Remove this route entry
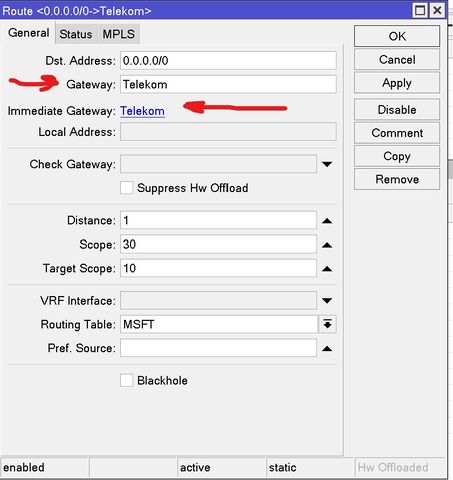 pyautogui.click(x=397, y=179)
